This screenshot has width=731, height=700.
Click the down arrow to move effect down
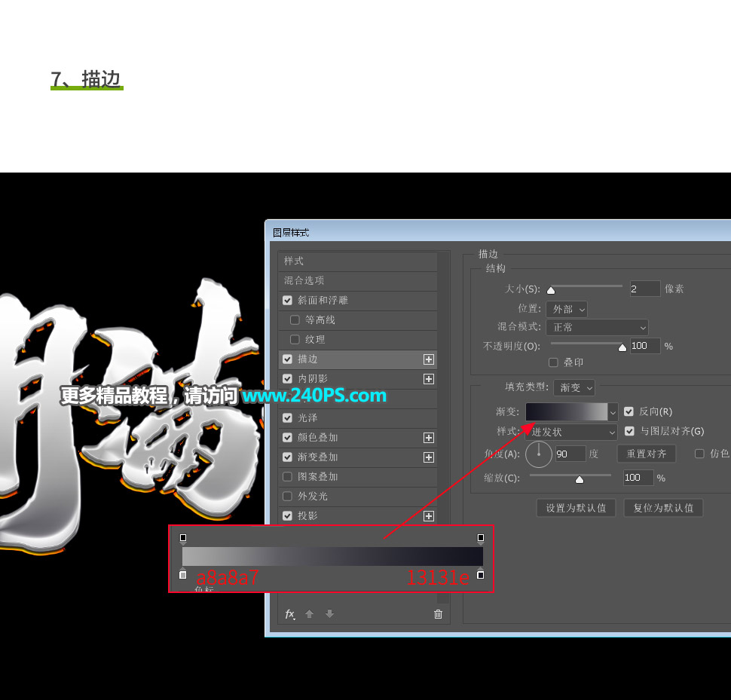coord(329,614)
